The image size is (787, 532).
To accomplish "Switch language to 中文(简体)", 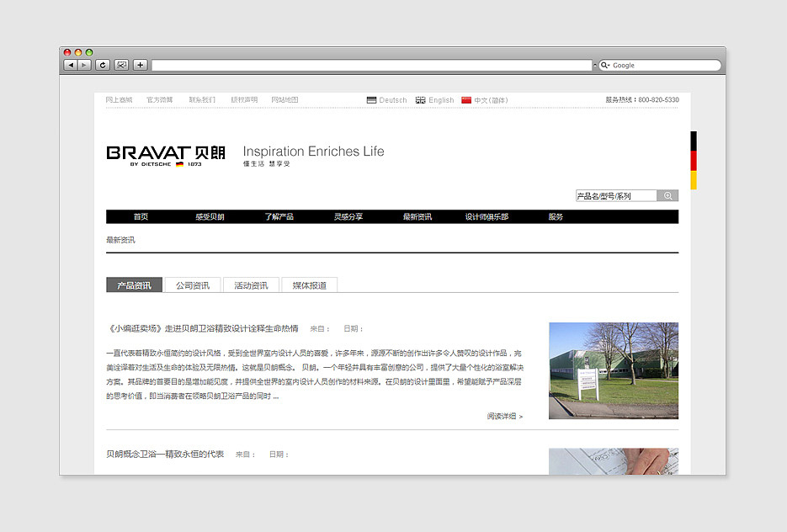I will (x=491, y=100).
